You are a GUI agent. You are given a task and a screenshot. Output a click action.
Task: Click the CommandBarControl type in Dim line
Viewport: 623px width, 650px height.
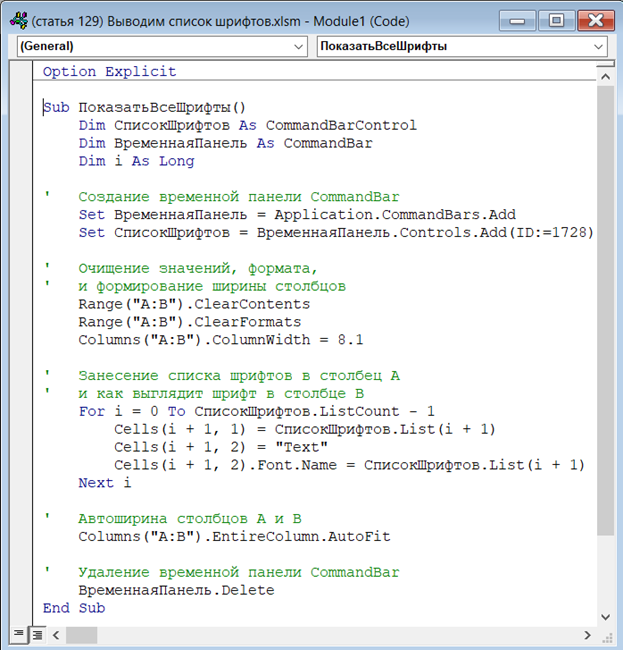pyautogui.click(x=341, y=125)
